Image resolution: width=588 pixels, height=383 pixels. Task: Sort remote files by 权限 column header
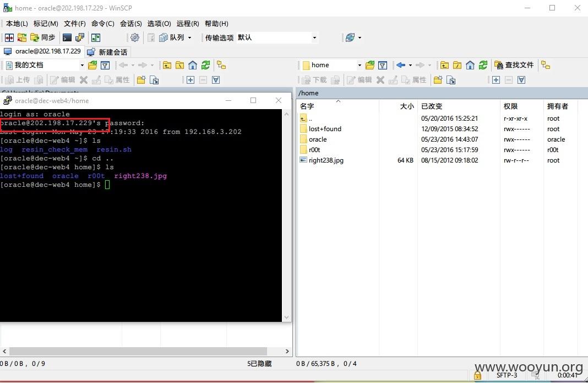pyautogui.click(x=521, y=106)
